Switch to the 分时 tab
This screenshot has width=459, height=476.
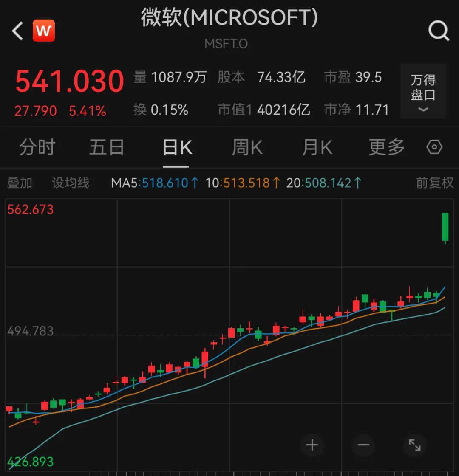click(x=37, y=147)
